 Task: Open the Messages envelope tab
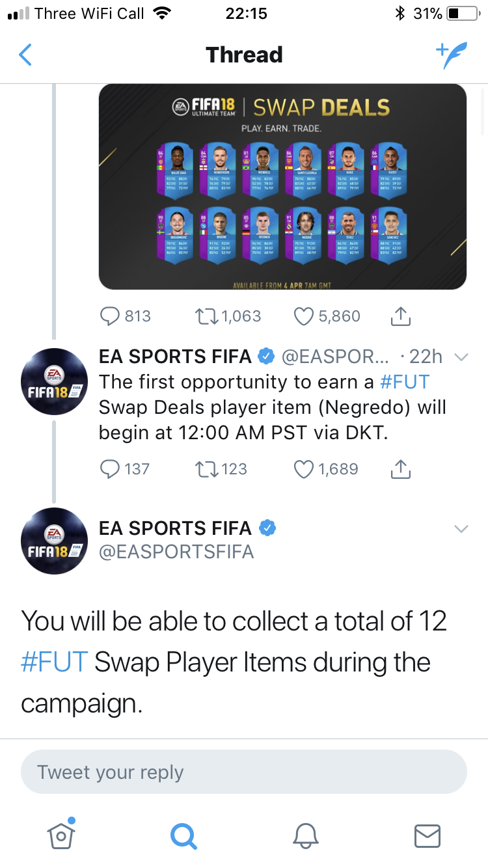pyautogui.click(x=427, y=835)
